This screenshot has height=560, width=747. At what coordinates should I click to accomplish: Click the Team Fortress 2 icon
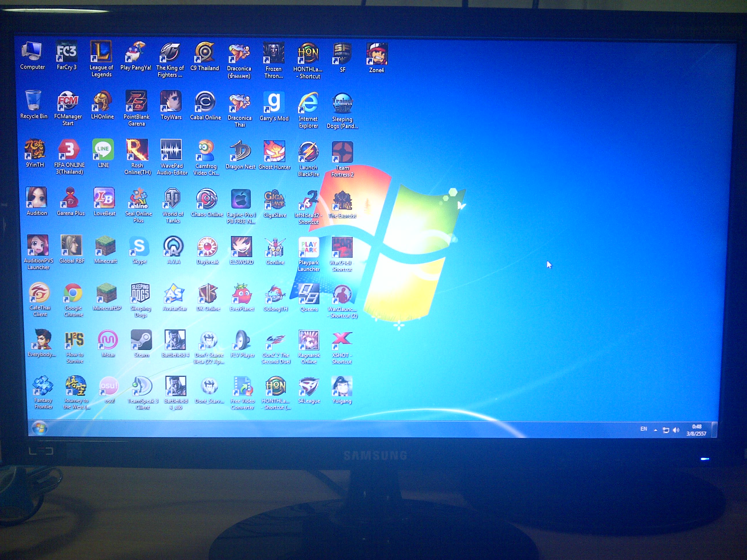[342, 153]
